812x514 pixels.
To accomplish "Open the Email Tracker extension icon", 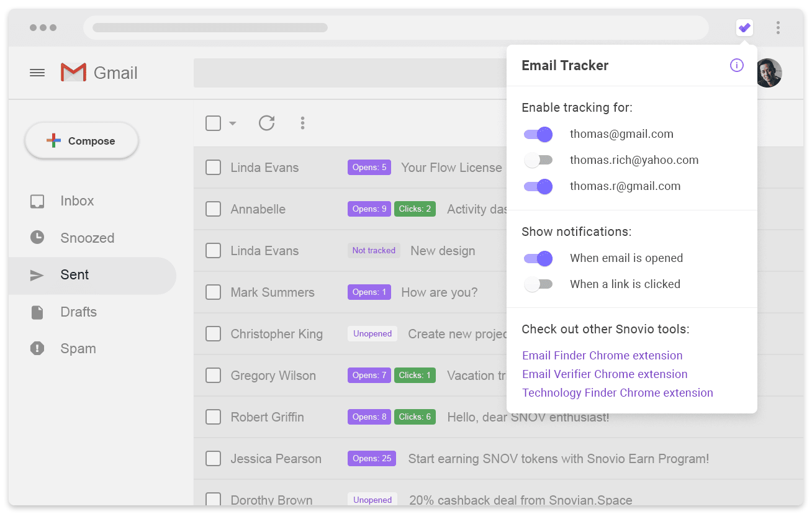I will click(x=744, y=27).
